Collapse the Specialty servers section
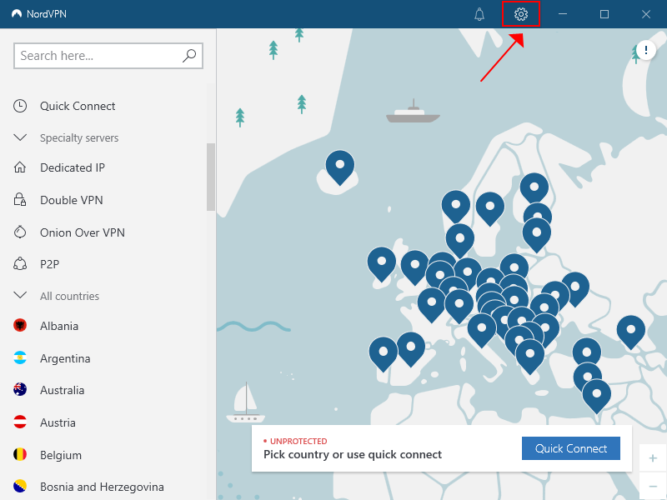 tap(20, 137)
